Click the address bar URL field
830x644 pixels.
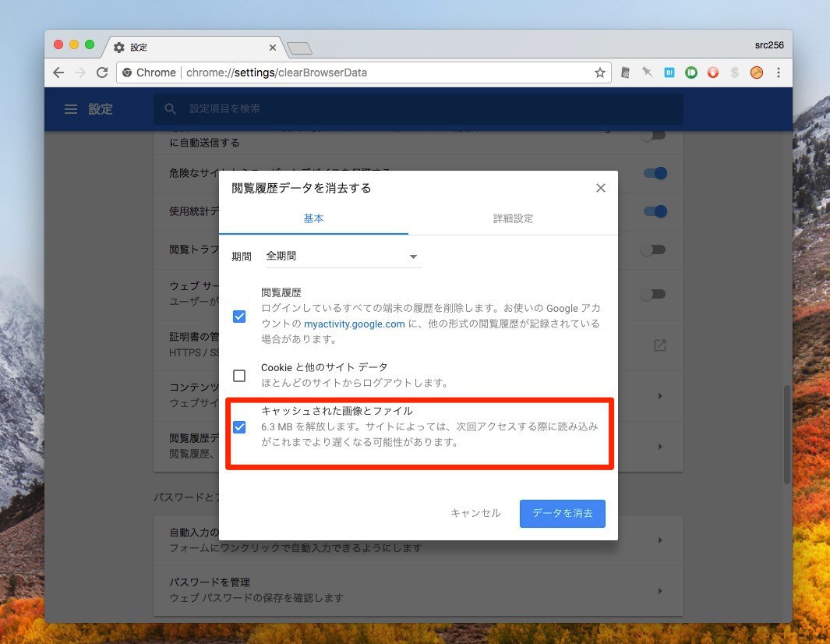364,73
